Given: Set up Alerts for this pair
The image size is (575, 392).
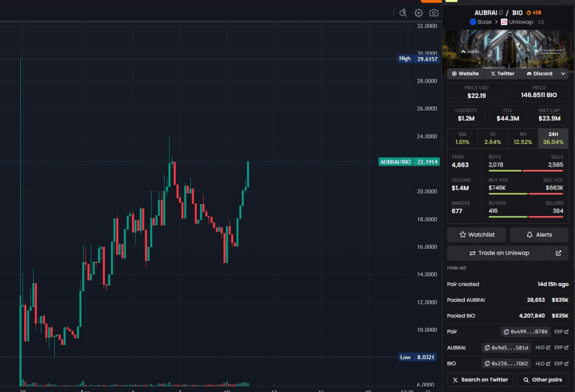Looking at the screenshot, I should pyautogui.click(x=539, y=235).
